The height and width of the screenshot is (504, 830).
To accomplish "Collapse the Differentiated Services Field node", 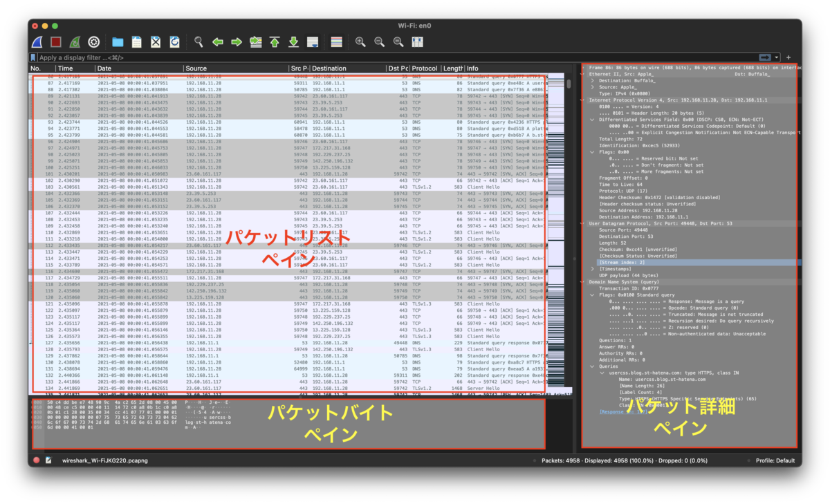I will click(x=593, y=120).
